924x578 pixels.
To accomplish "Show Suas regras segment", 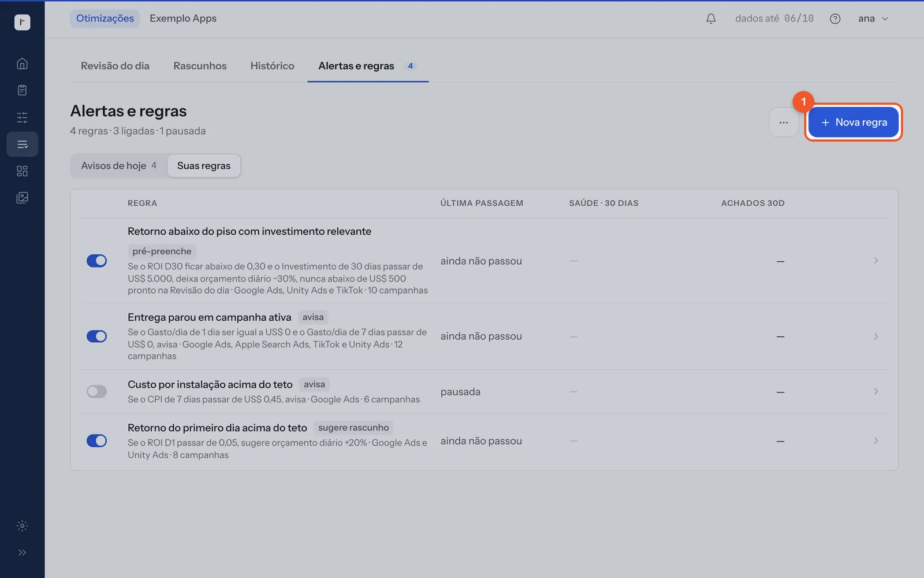I will click(x=204, y=166).
